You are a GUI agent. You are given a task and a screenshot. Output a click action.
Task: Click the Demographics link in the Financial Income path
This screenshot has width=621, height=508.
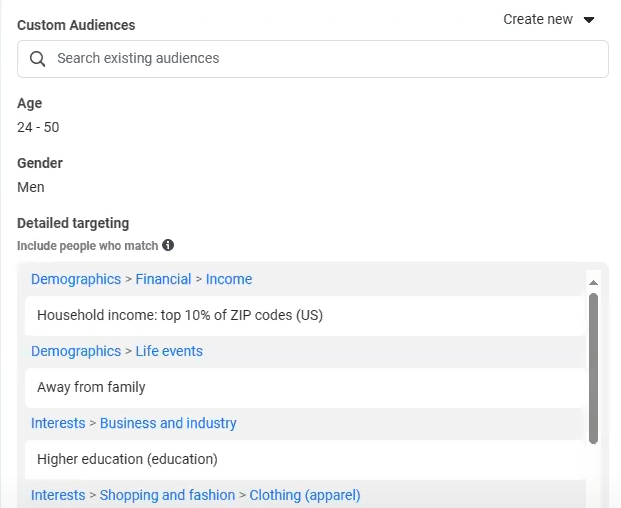(x=76, y=279)
